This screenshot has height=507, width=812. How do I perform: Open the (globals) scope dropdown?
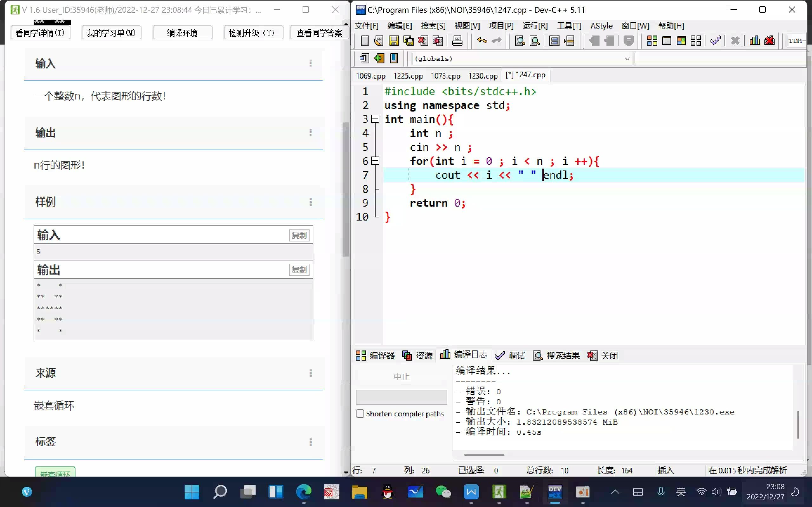tap(627, 59)
